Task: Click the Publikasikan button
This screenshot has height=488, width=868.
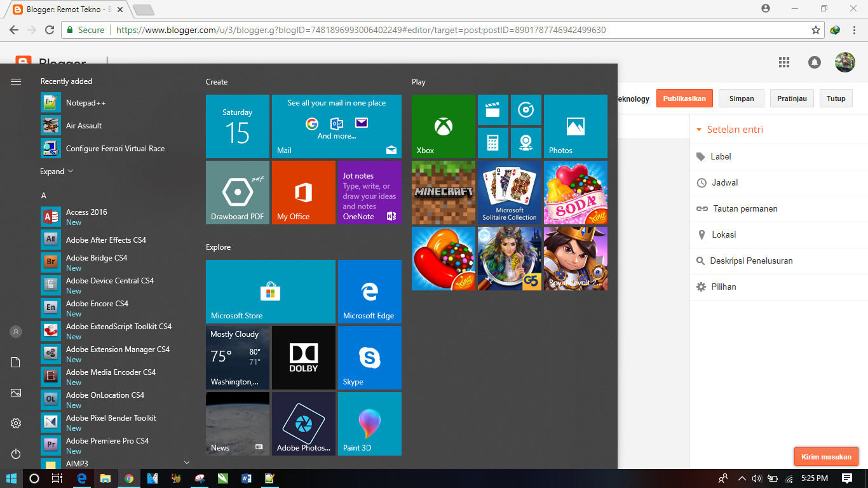Action: 684,98
